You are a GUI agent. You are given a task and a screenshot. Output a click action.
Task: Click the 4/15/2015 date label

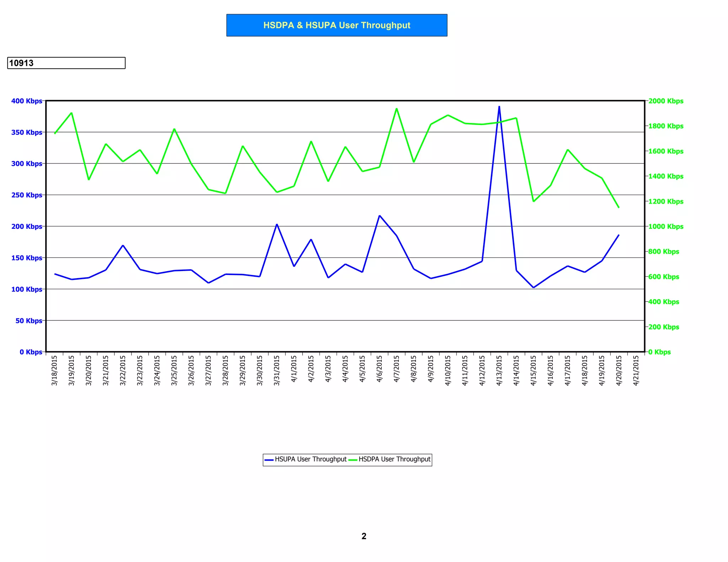[x=533, y=371]
